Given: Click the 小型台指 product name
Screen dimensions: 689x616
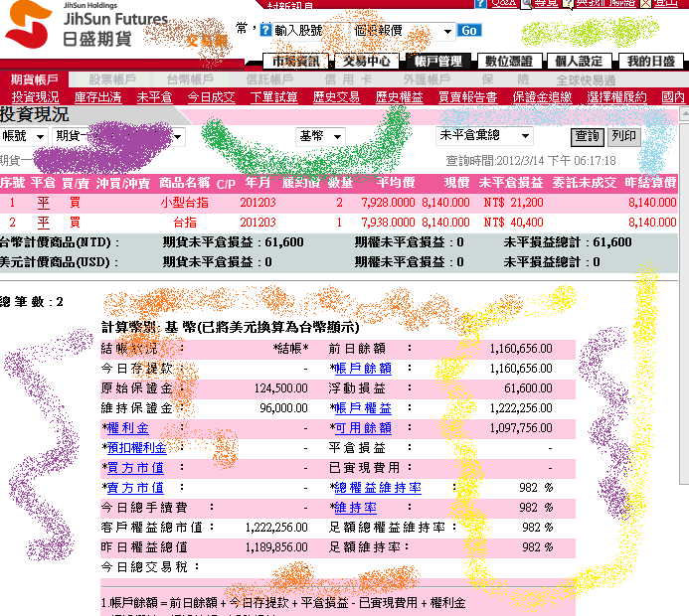Looking at the screenshot, I should click(x=185, y=203).
